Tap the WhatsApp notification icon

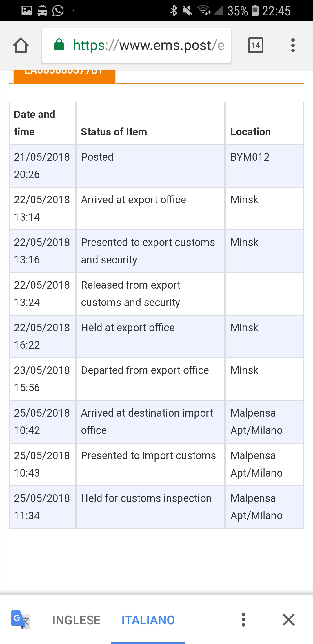58,11
